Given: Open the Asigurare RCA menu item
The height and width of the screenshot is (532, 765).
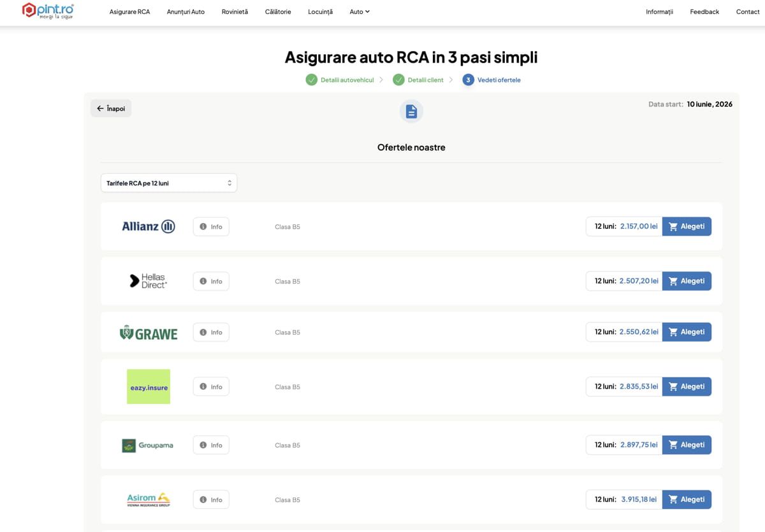Looking at the screenshot, I should [129, 11].
